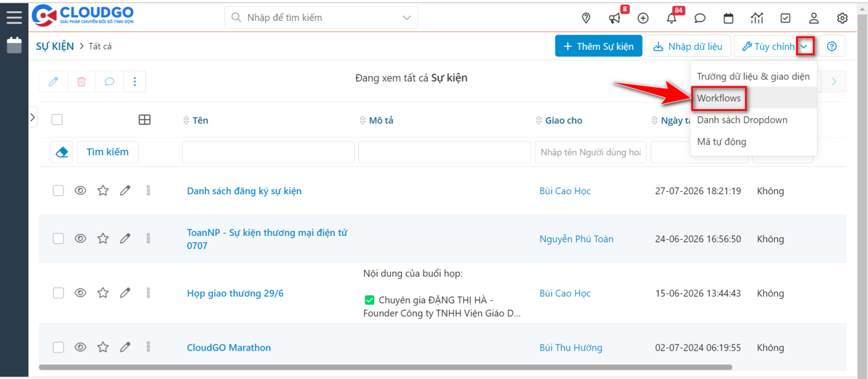The width and height of the screenshot is (868, 379).
Task: Click the Thêm Sự kiện button
Action: (x=598, y=45)
